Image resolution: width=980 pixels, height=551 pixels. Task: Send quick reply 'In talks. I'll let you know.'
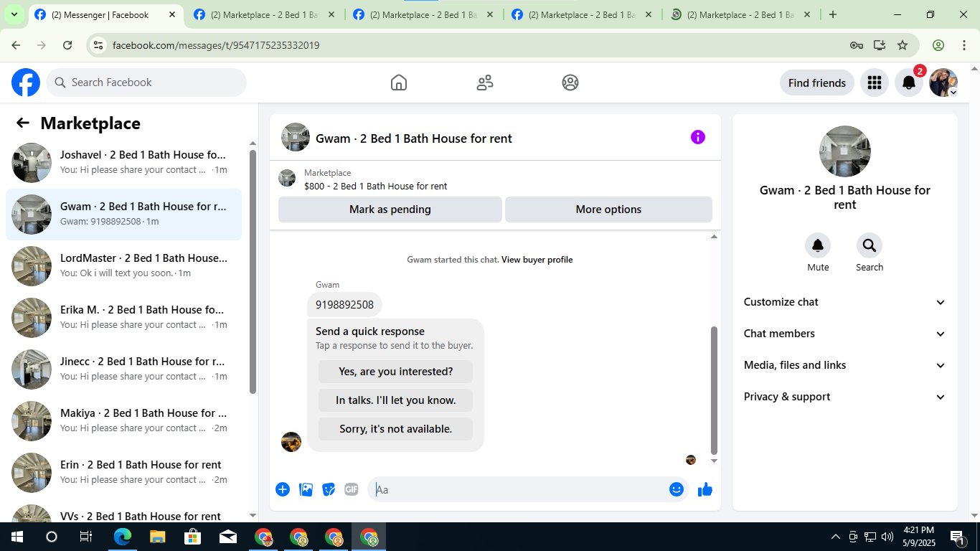(396, 400)
